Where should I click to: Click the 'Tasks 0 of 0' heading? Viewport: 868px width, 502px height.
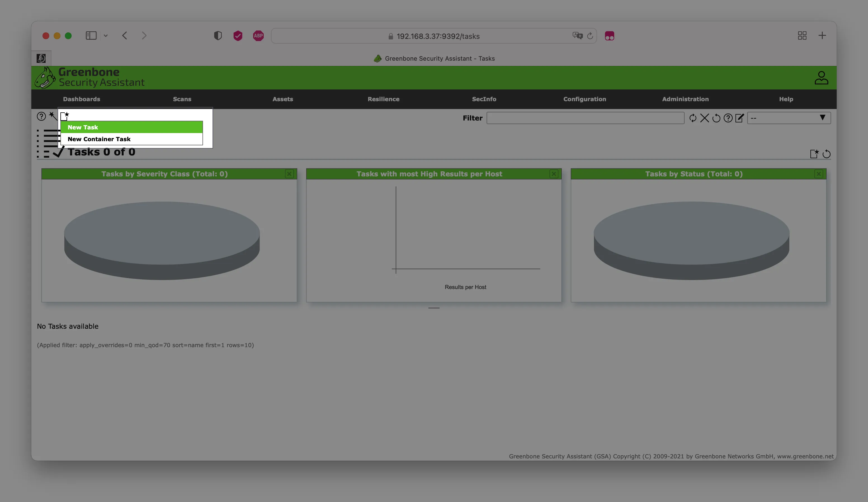(101, 152)
